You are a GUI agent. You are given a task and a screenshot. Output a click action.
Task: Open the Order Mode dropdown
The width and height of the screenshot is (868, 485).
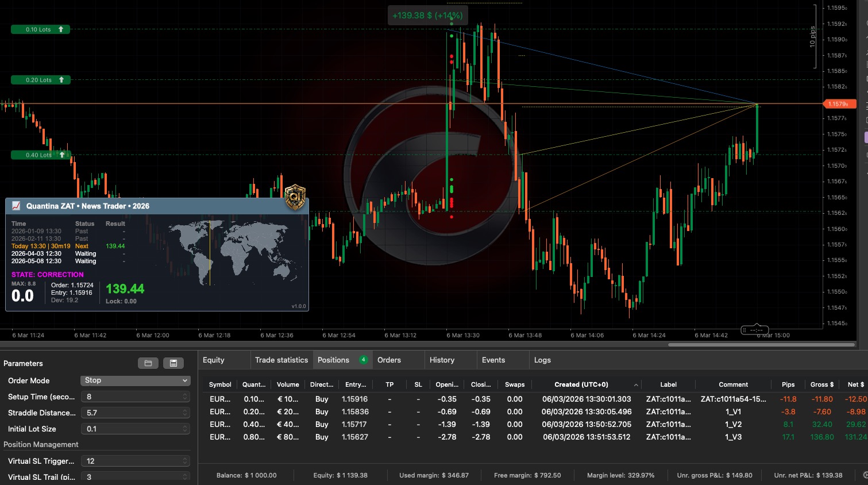click(x=135, y=380)
